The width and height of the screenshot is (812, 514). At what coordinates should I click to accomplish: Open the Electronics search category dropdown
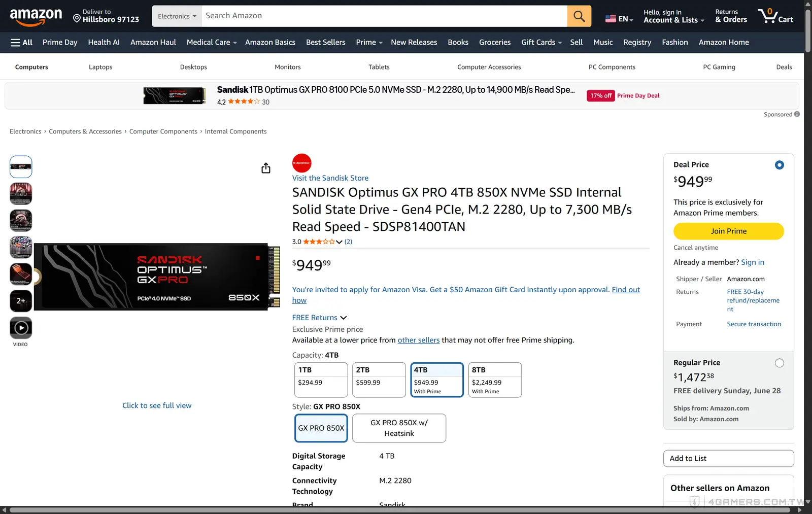tap(177, 16)
